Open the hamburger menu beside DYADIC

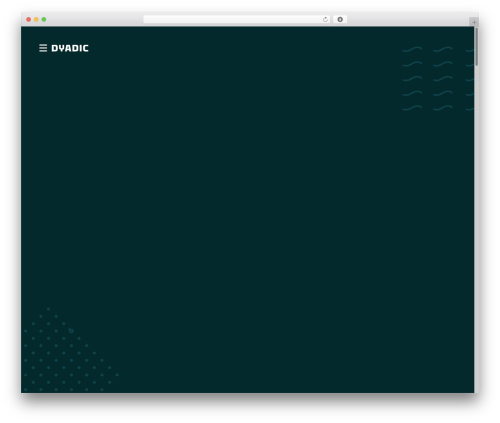coord(43,48)
